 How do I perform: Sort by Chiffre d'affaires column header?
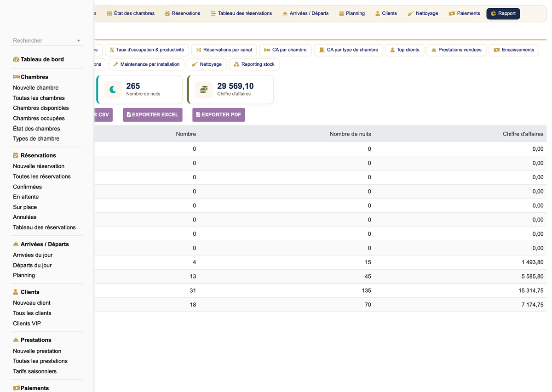[523, 134]
